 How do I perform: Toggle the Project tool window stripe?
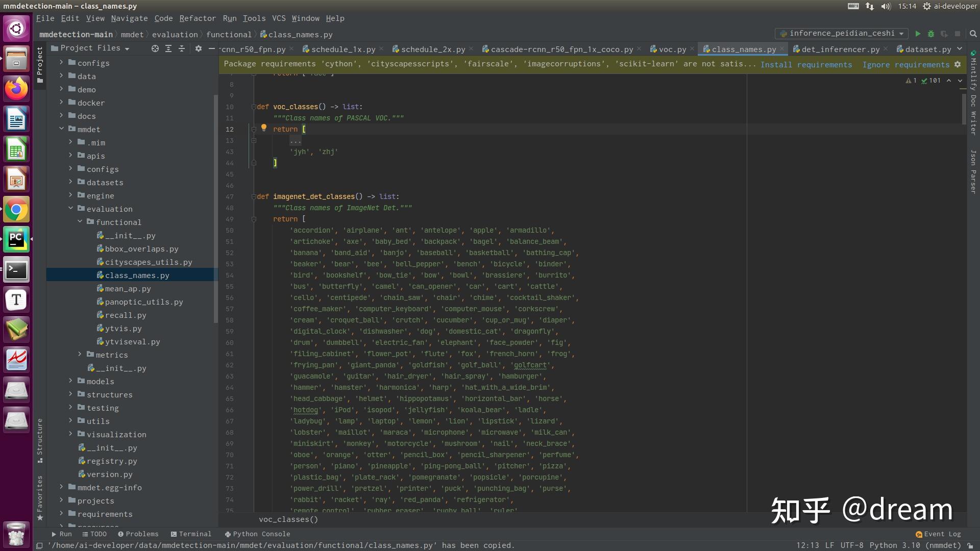click(x=40, y=65)
